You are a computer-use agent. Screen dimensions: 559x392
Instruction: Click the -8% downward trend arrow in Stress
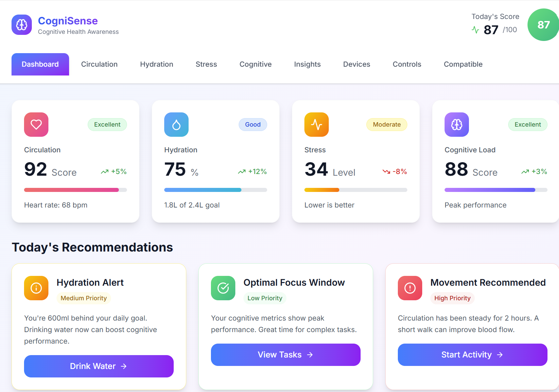pos(386,172)
